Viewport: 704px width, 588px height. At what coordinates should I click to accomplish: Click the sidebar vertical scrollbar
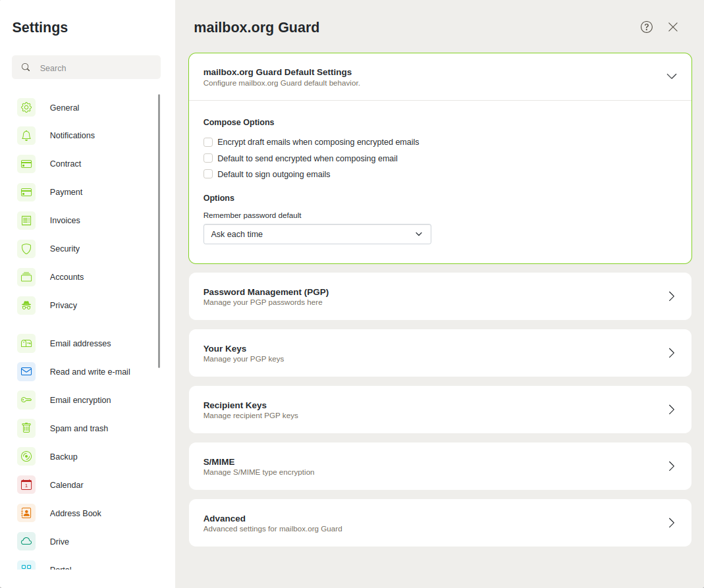159,231
